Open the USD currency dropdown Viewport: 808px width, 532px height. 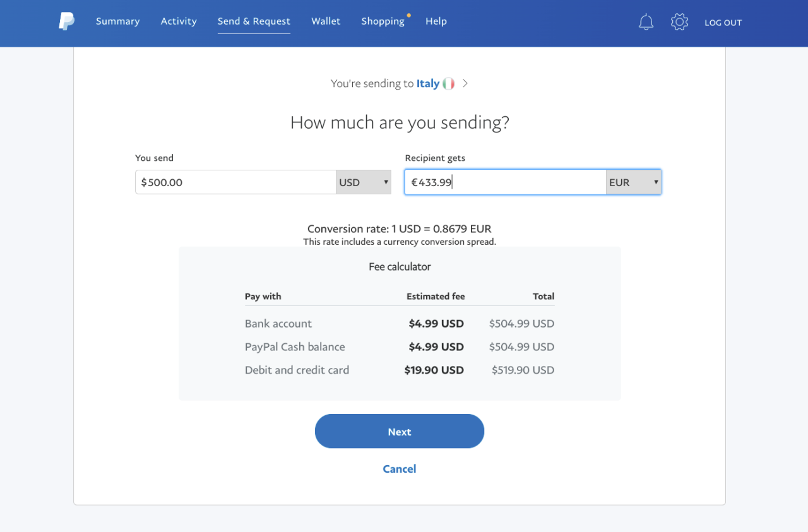point(364,182)
